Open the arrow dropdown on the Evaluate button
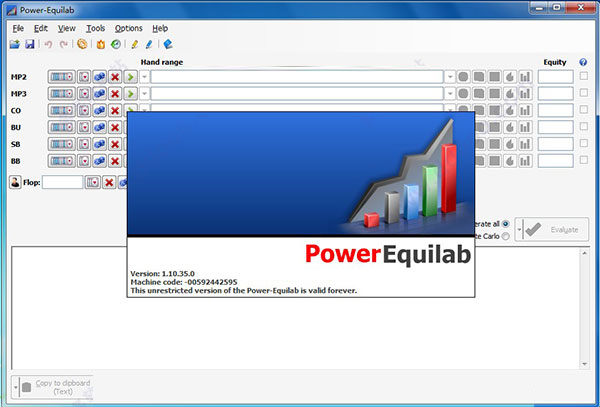Image resolution: width=600 pixels, height=407 pixels. click(x=519, y=230)
